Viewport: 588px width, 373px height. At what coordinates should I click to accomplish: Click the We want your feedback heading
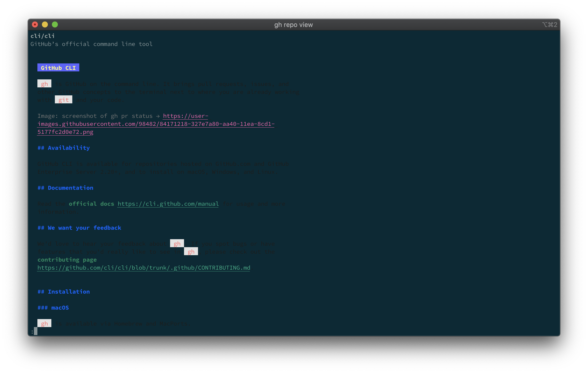(x=79, y=228)
